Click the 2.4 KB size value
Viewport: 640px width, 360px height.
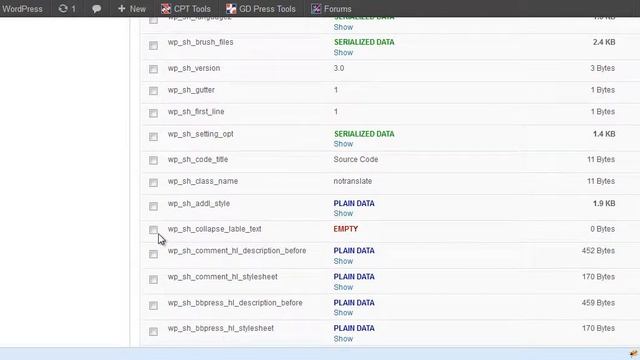604,42
